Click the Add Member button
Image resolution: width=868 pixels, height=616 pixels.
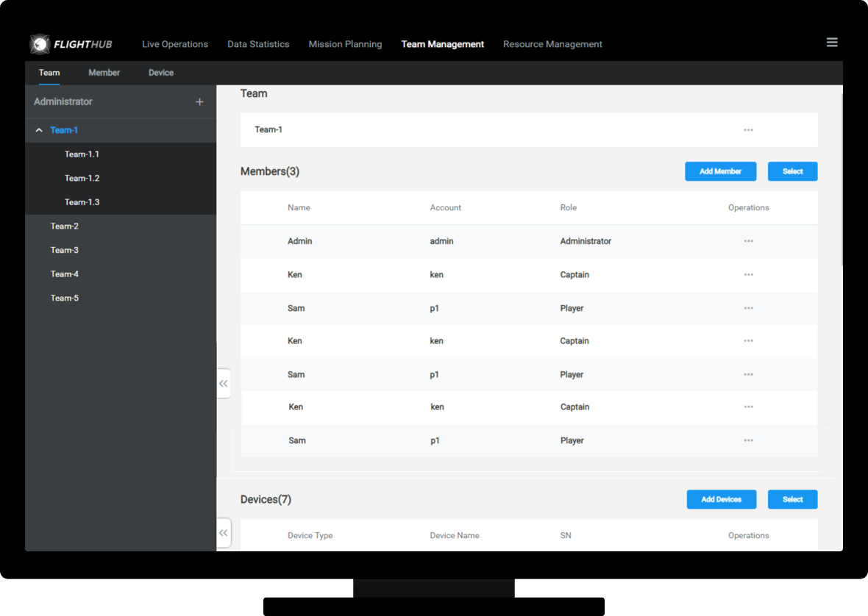click(720, 171)
